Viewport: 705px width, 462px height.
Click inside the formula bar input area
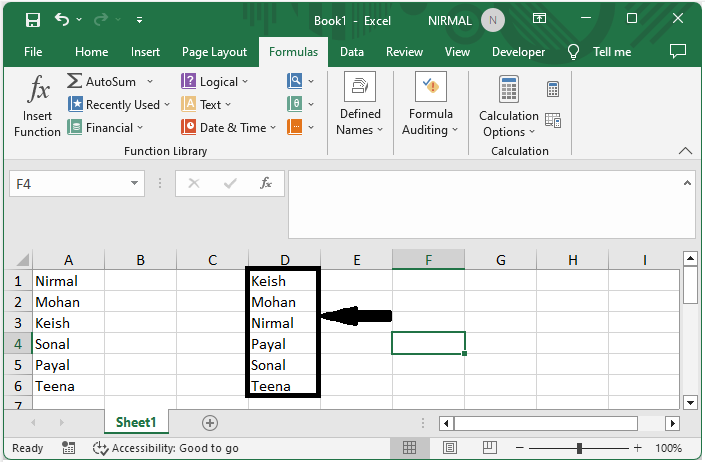(x=485, y=204)
